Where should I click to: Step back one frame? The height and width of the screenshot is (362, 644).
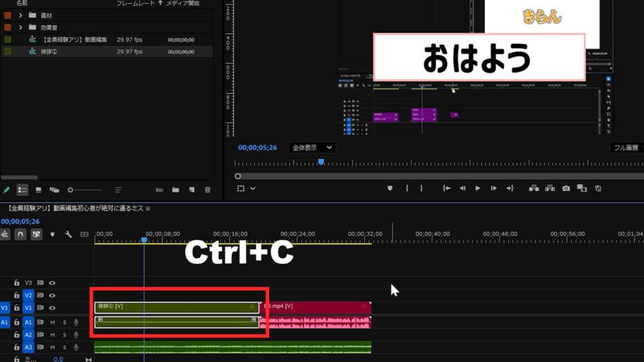tap(462, 189)
